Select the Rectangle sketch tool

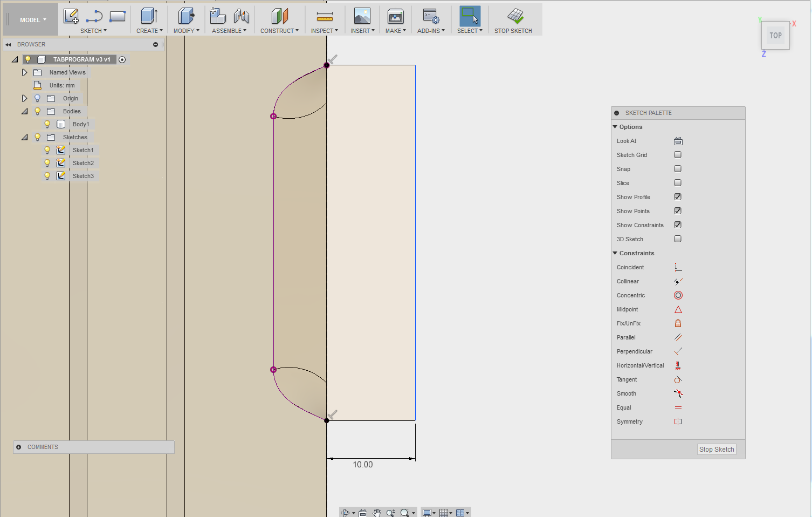click(x=117, y=16)
